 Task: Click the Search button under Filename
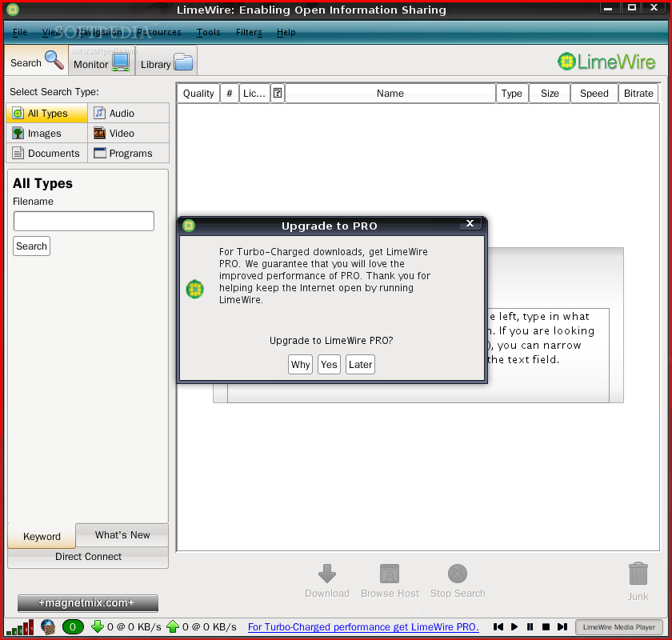pyautogui.click(x=31, y=246)
